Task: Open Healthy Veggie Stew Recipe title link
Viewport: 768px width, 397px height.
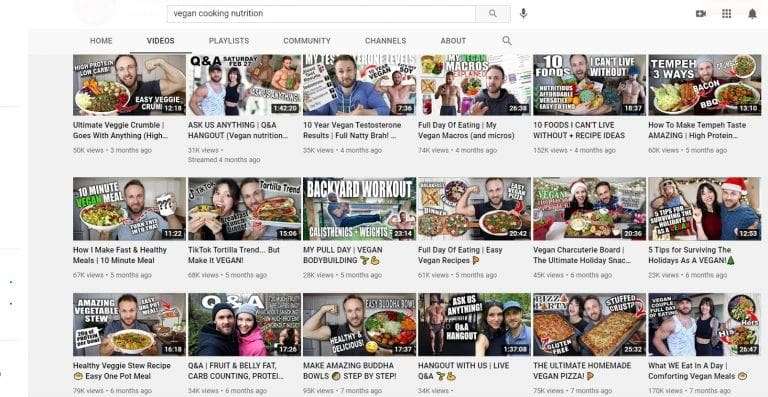Action: [122, 371]
